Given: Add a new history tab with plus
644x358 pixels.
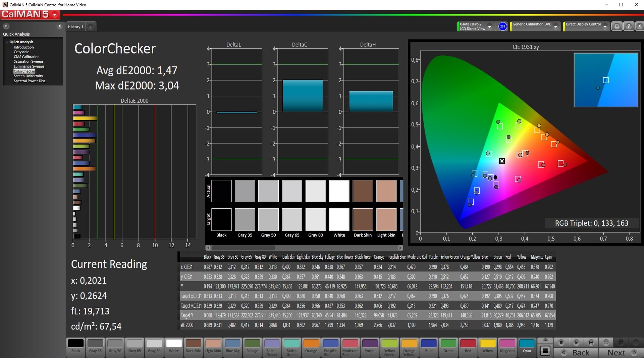Looking at the screenshot, I should pyautogui.click(x=90, y=27).
